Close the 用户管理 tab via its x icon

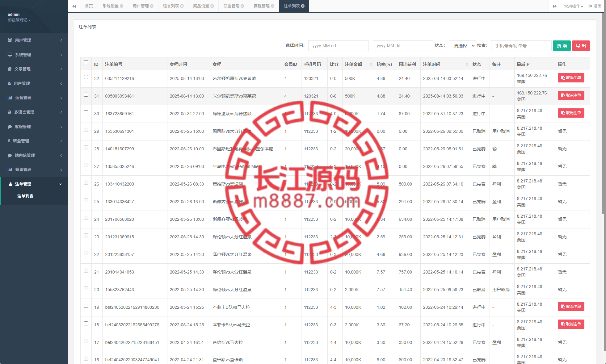click(152, 6)
